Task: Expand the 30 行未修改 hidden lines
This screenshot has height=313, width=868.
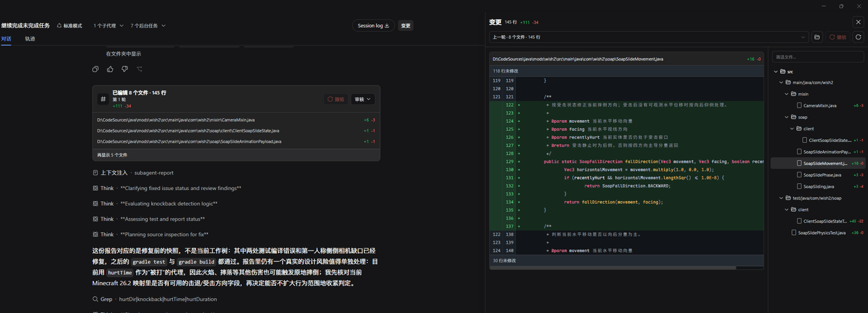Action: 628,260
